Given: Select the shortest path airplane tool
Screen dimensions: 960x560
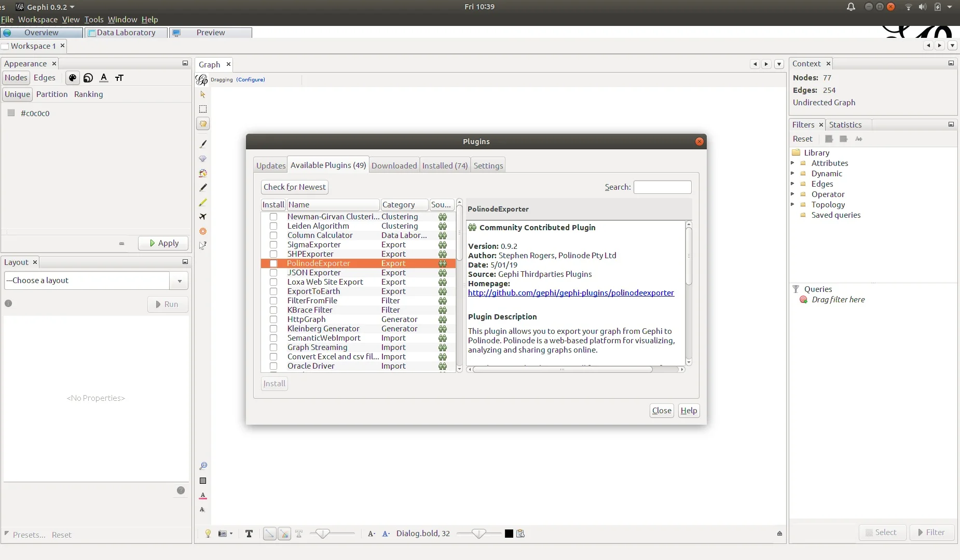Looking at the screenshot, I should tap(203, 216).
